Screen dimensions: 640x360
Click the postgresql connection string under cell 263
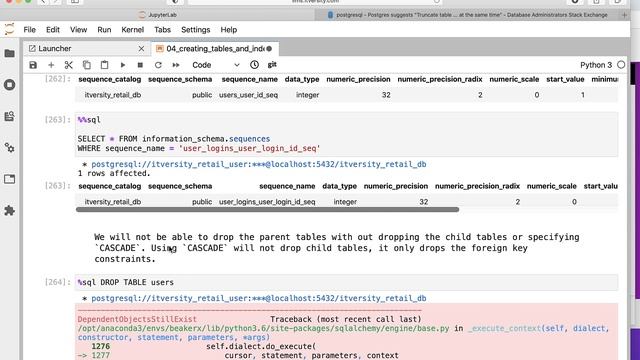point(259,164)
